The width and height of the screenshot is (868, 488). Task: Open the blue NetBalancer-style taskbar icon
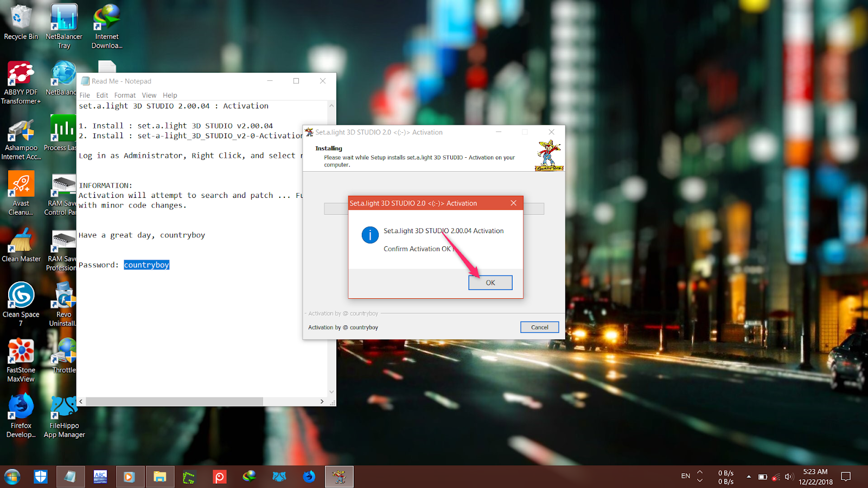click(279, 477)
